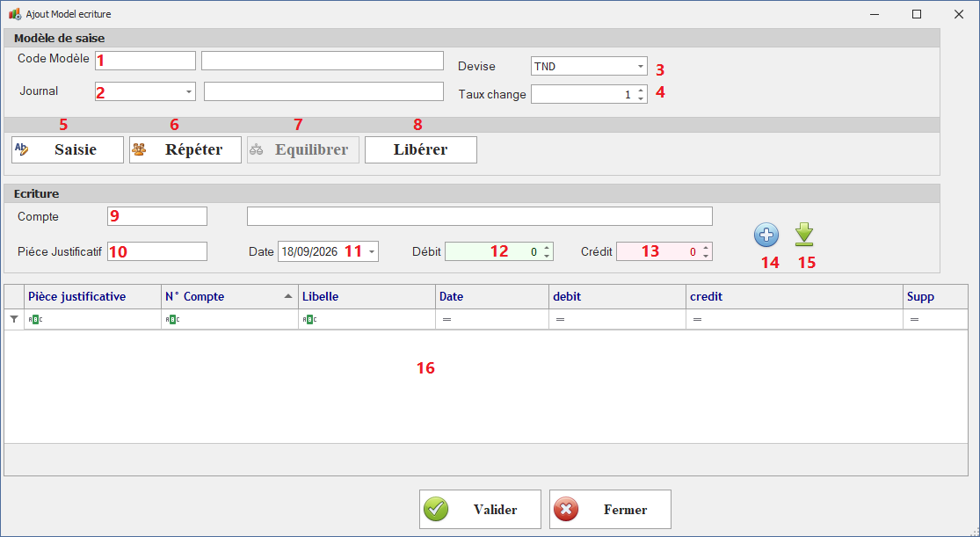Open the Devise TND currency dropdown
This screenshot has height=537, width=980.
tap(641, 66)
